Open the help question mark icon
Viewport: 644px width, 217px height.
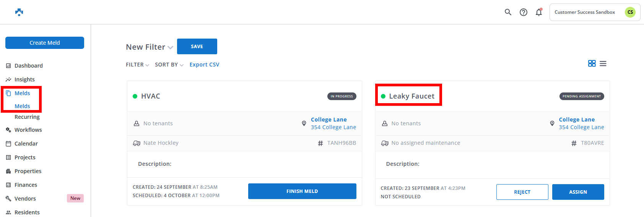point(524,12)
